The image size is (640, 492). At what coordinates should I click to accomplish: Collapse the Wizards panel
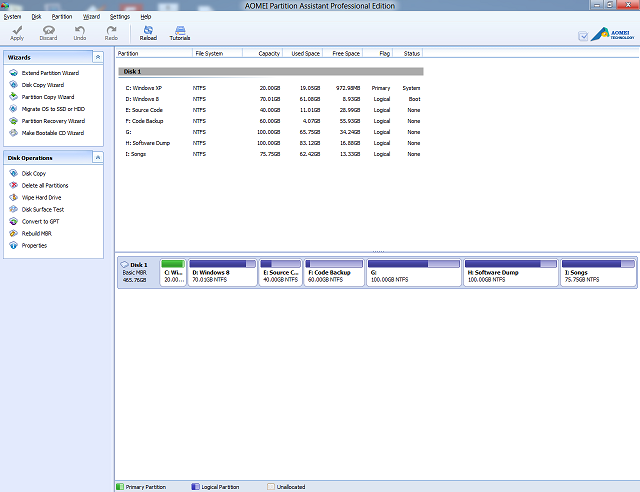click(x=98, y=57)
